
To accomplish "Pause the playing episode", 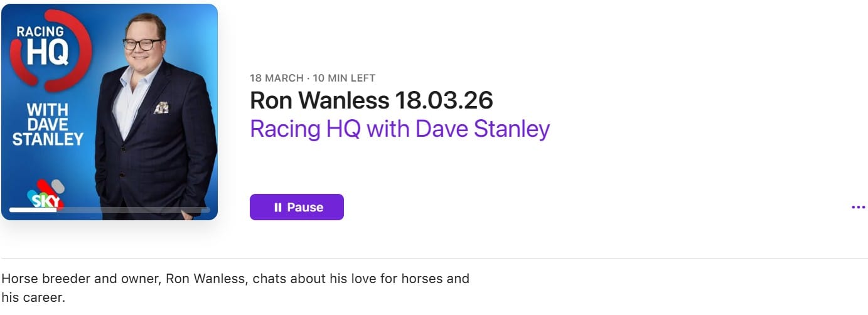I will tap(296, 207).
